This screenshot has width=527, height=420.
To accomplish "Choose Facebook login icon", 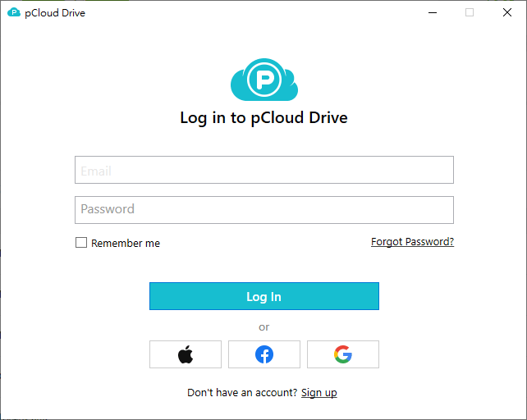I will [263, 354].
